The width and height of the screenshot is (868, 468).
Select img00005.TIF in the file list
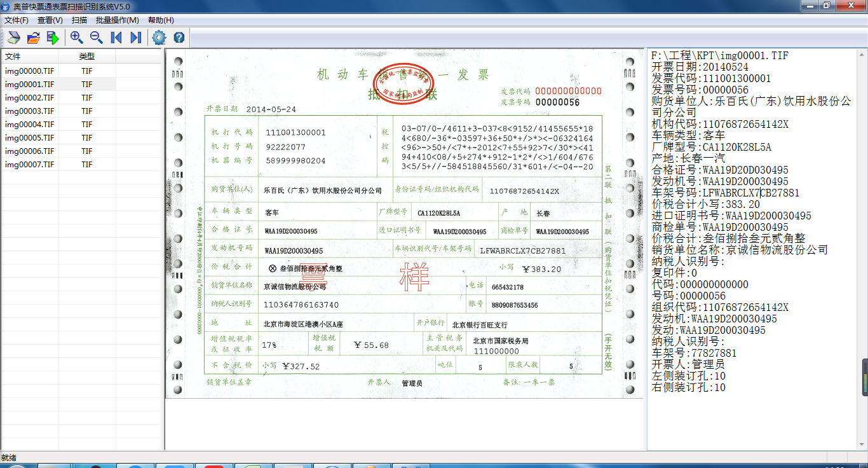click(x=30, y=137)
